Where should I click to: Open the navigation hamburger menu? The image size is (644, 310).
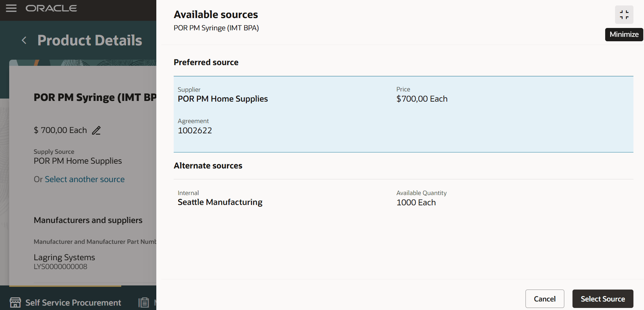pos(11,8)
